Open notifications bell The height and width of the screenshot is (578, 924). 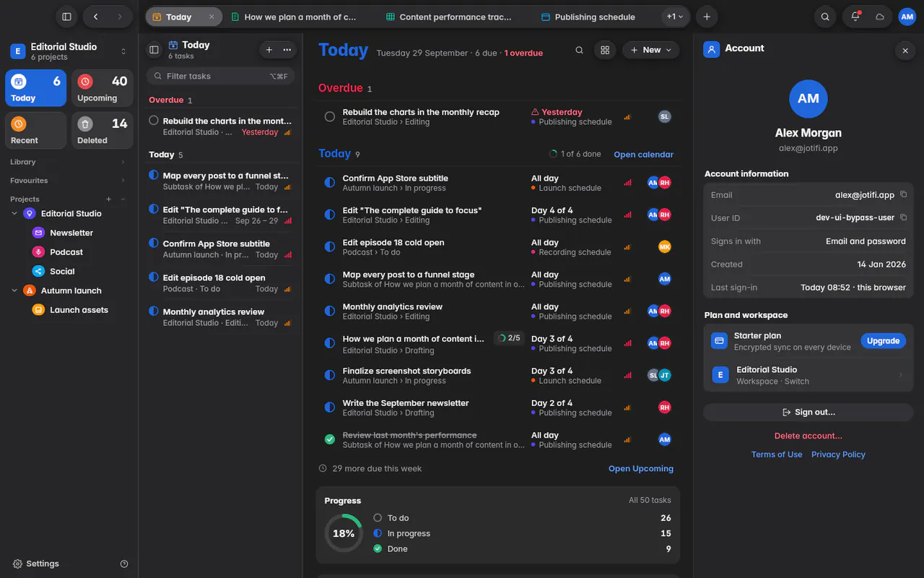(855, 17)
